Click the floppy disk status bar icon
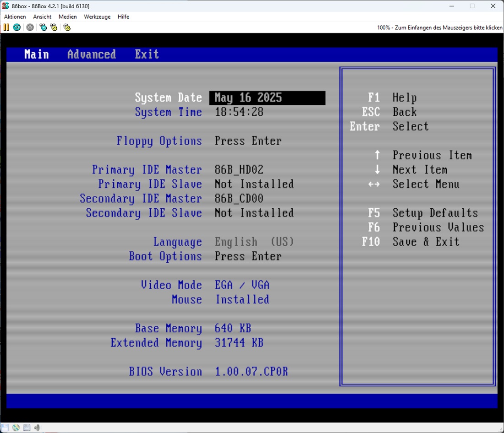Viewport: 504px width, 433px height. point(6,428)
